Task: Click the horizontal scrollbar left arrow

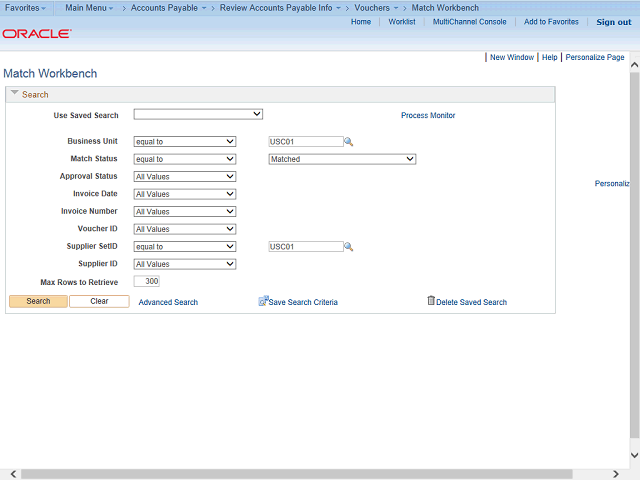Action: coord(13,474)
